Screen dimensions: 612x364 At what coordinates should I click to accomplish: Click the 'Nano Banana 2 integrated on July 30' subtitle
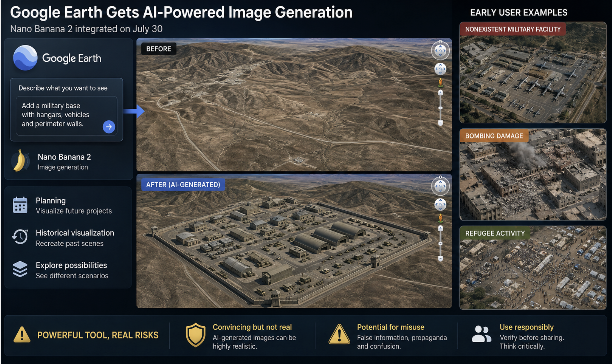[x=86, y=29]
